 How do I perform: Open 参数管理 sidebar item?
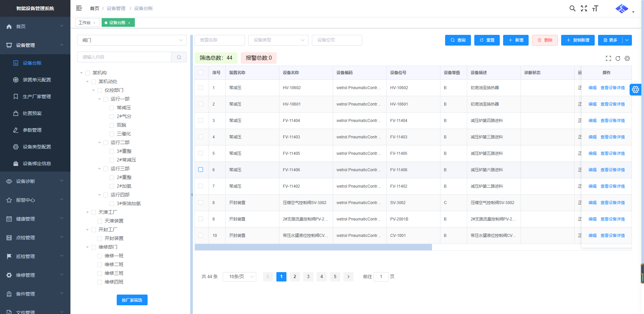tap(35, 130)
